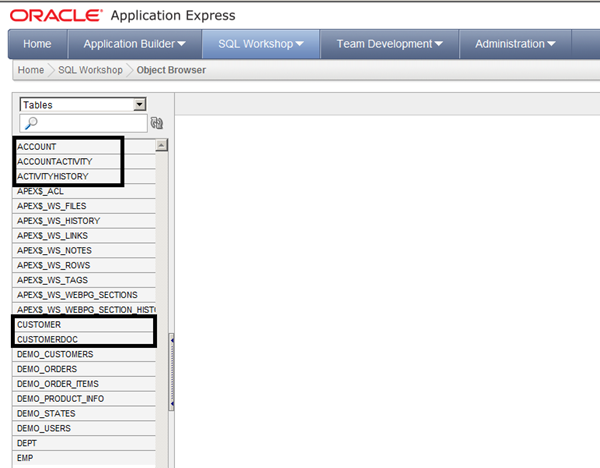This screenshot has height=468, width=600.
Task: Select the ACCOUNT table
Action: click(84, 147)
